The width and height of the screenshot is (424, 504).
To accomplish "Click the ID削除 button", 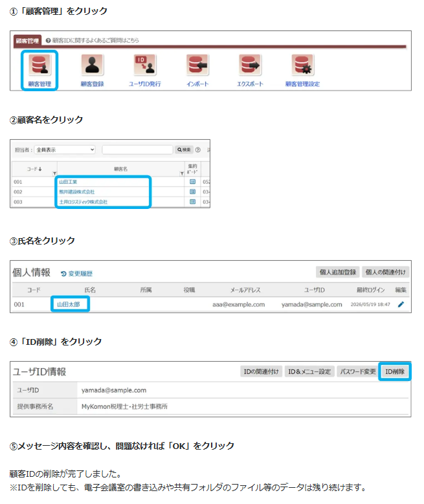I will (395, 371).
